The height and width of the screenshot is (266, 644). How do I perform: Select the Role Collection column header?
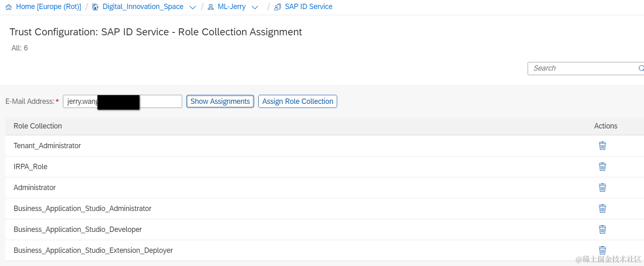click(38, 126)
